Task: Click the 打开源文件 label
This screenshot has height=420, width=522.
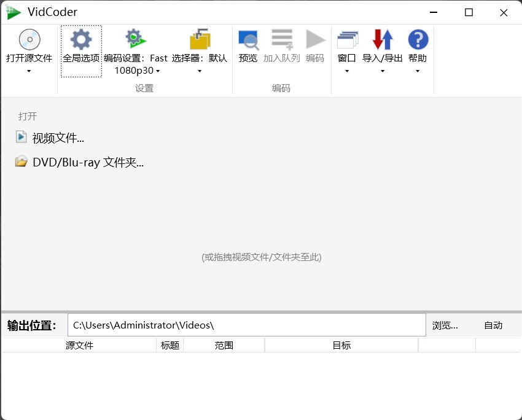Action: [x=29, y=58]
